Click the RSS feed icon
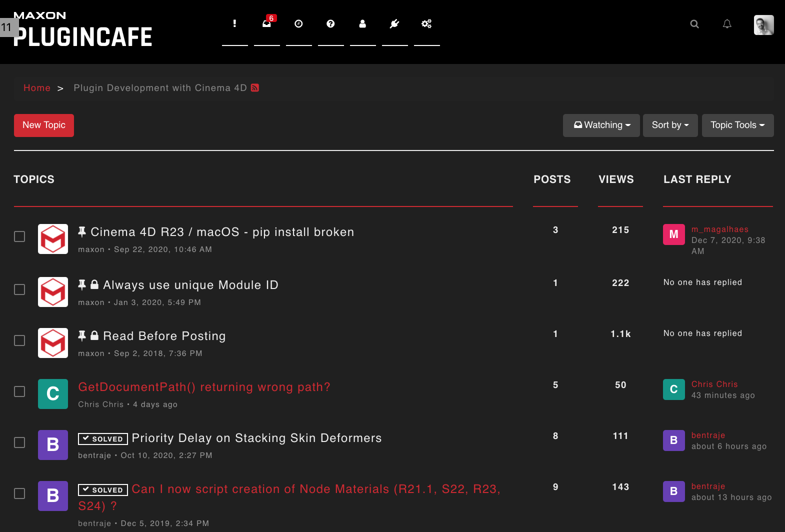This screenshot has height=532, width=785. pyautogui.click(x=255, y=88)
